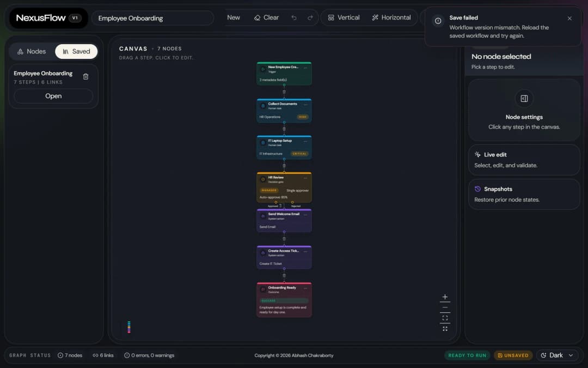Open more options on Collect Documents node
Viewport: 588px width, 368px height.
coord(305,105)
